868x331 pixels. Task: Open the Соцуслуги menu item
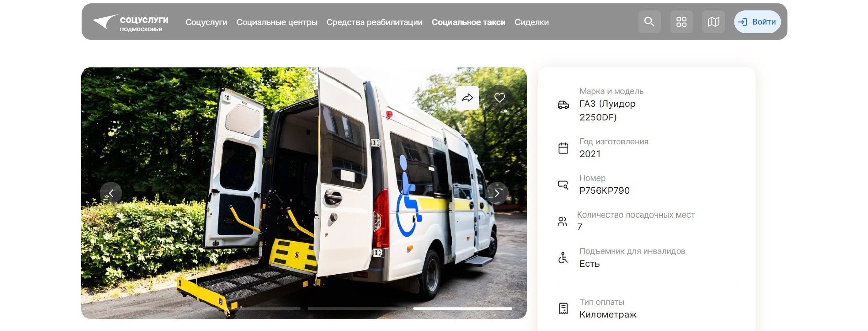(206, 22)
